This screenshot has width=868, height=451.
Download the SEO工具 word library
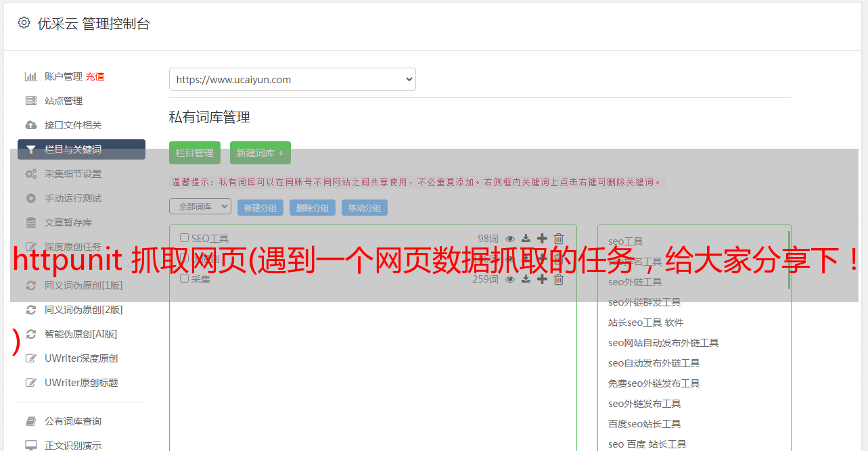tap(526, 239)
